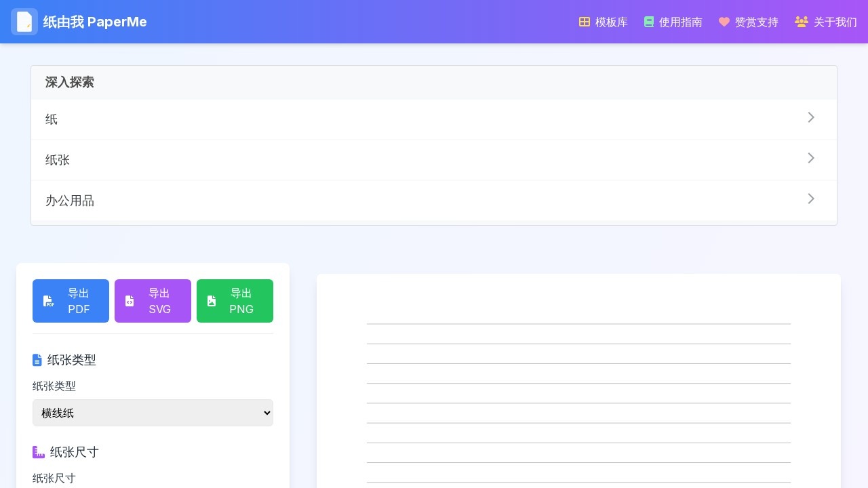Click the 纸由我 PaperMe site title
This screenshot has height=488, width=868.
tap(95, 22)
